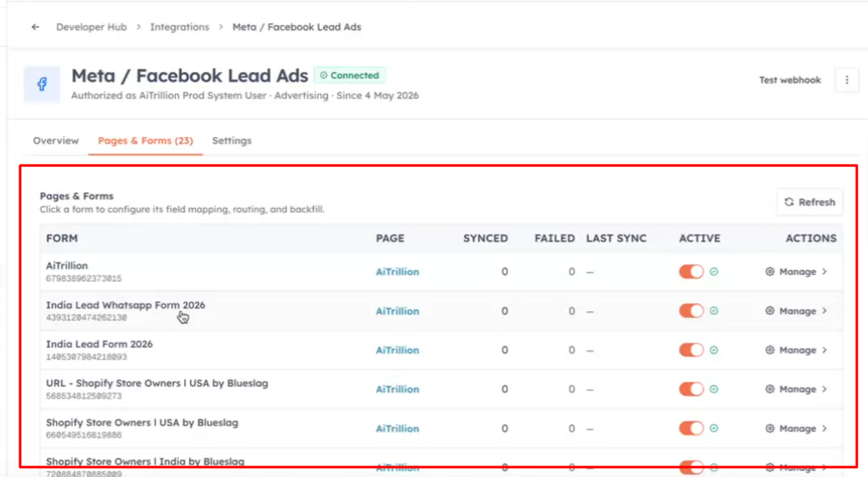
Task: Click form ID 4393120474262130
Action: coord(86,318)
